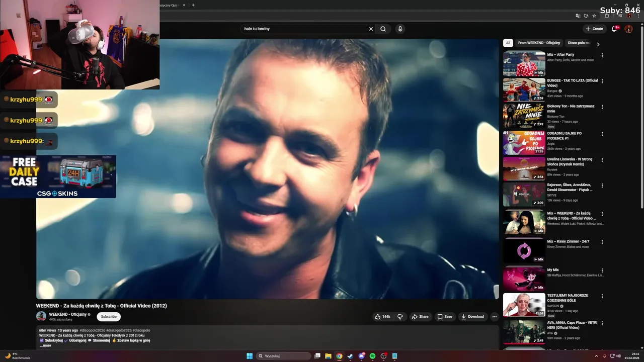Open options for Bajorson, Śliwa video
The image size is (644, 362).
[602, 186]
